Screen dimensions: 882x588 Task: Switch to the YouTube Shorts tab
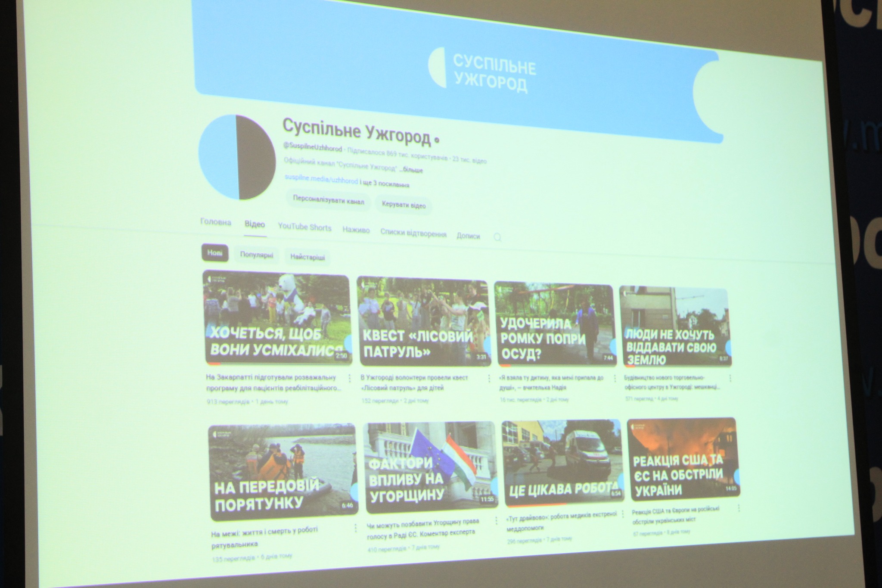tap(304, 227)
